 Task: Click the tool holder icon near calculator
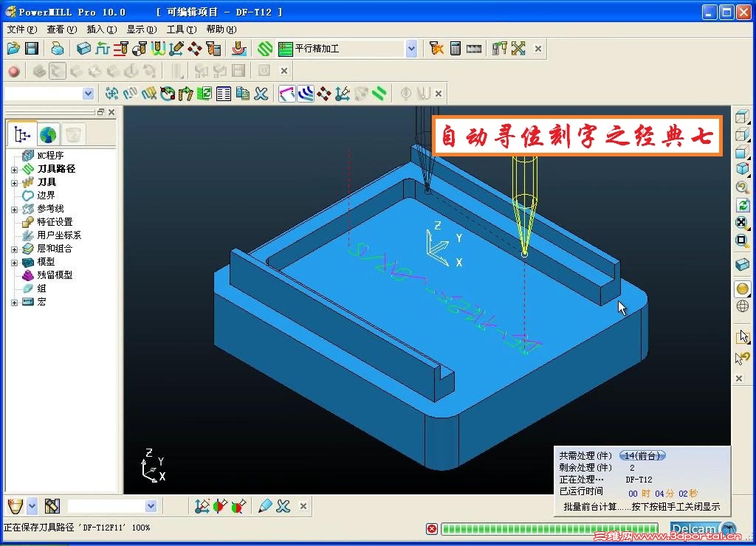[500, 48]
